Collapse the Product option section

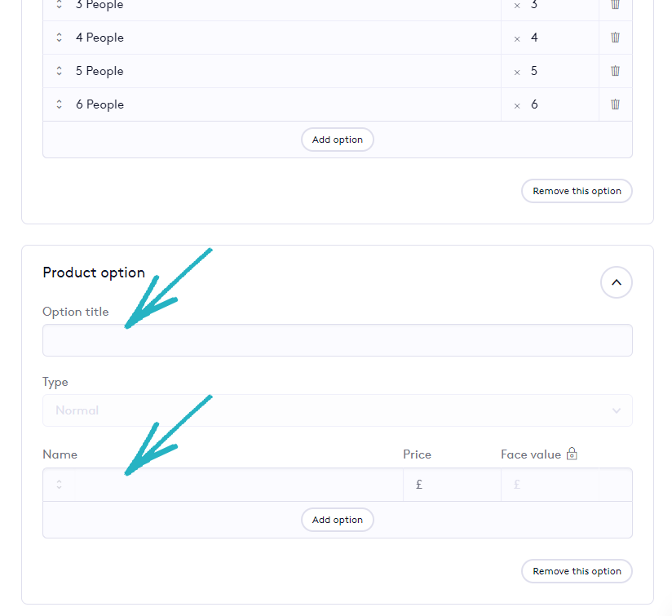616,282
